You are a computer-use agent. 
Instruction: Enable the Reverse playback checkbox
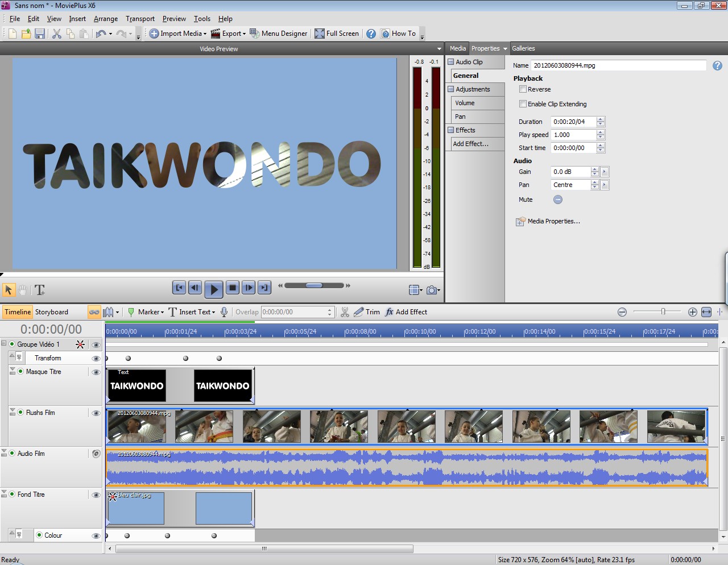pyautogui.click(x=523, y=89)
